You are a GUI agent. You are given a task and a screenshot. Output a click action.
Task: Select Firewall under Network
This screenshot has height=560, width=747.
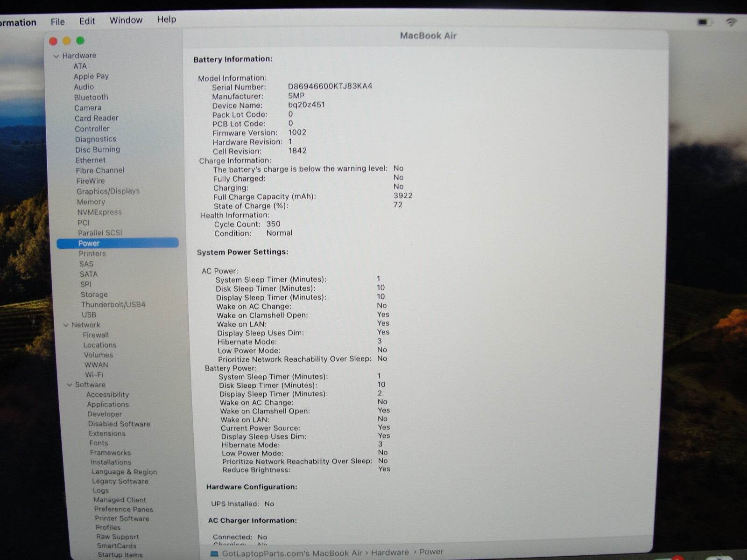pyautogui.click(x=96, y=335)
